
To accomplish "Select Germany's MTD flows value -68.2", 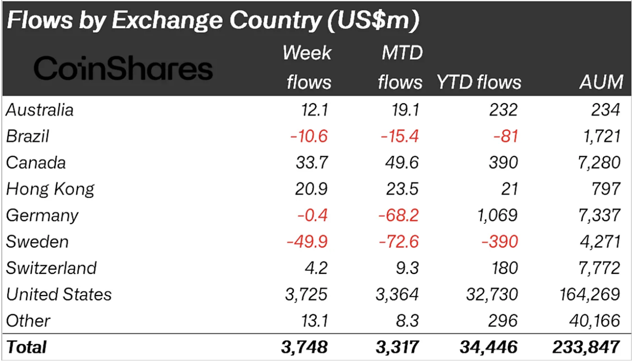I will [x=398, y=215].
